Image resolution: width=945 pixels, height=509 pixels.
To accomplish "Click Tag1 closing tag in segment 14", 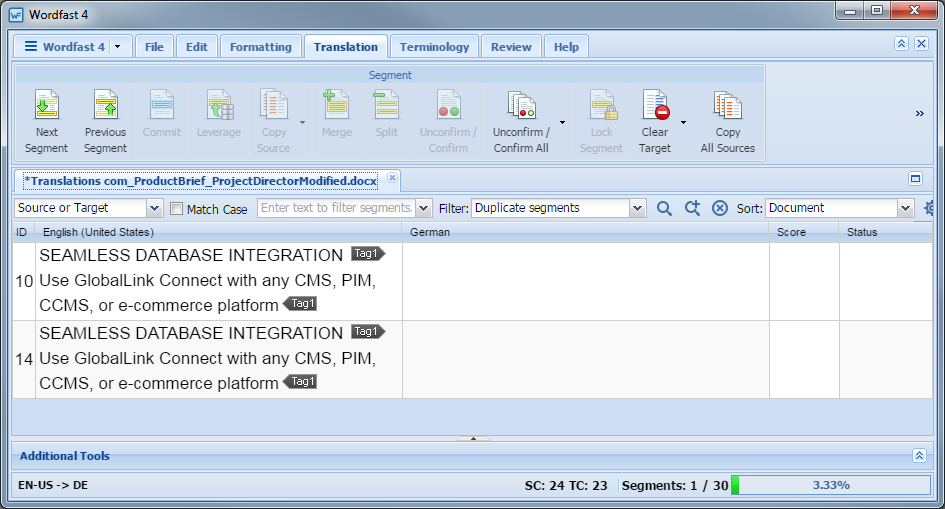I will point(300,381).
